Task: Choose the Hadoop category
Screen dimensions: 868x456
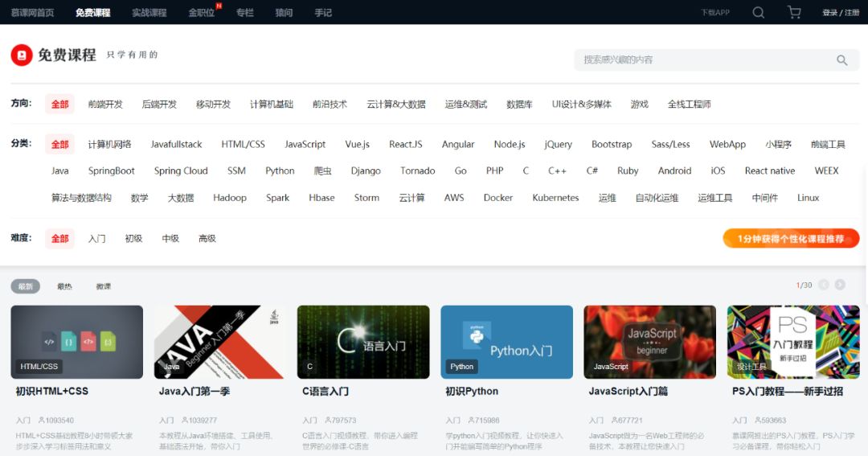Action: click(230, 197)
